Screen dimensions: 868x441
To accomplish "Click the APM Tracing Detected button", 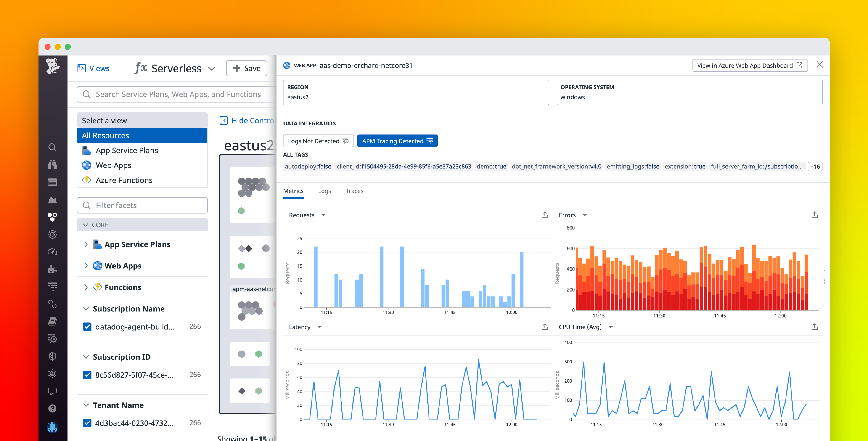I will (397, 141).
